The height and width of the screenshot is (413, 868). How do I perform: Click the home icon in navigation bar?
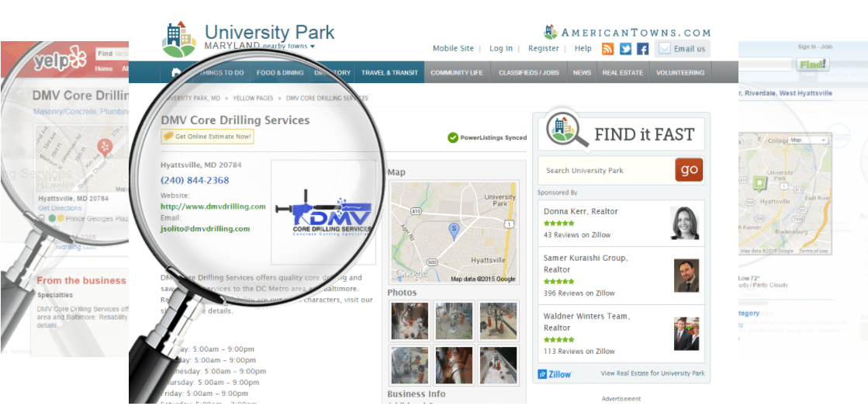coord(176,72)
